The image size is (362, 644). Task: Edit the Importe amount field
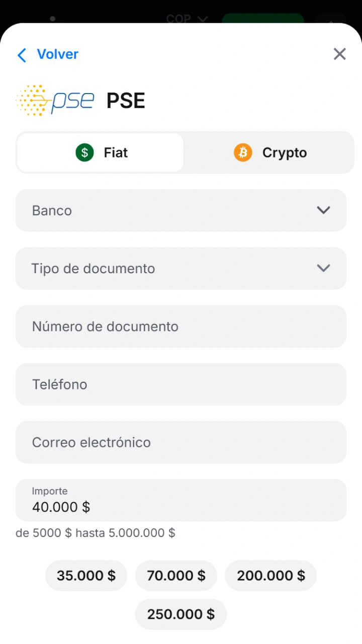click(x=181, y=500)
